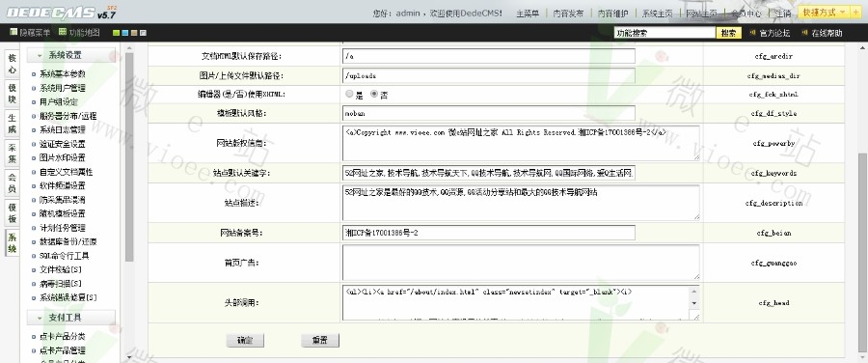Open 文件校验[S] in the sidebar
Image resolution: width=868 pixels, height=363 pixels.
61,269
